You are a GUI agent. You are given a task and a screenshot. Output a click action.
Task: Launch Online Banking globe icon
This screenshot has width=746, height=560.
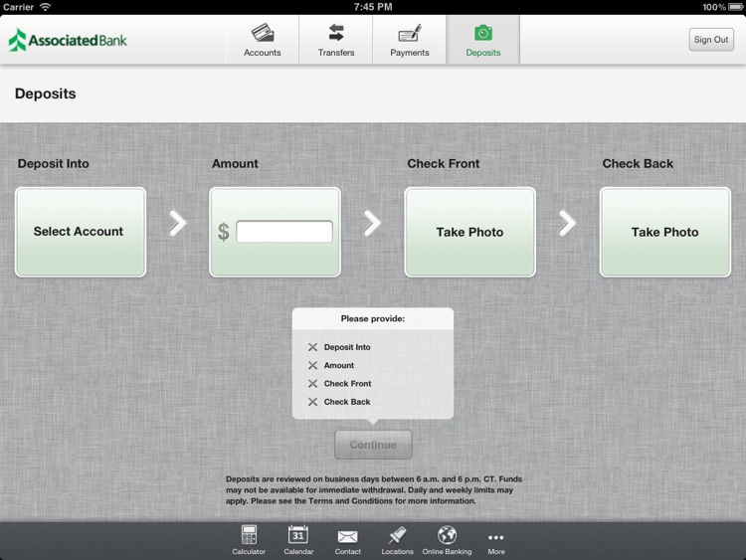447,540
